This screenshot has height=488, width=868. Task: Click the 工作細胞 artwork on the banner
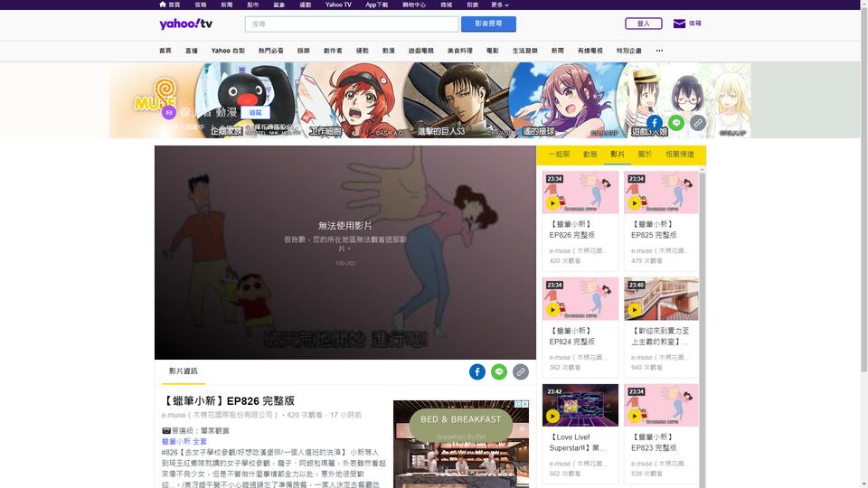(354, 100)
